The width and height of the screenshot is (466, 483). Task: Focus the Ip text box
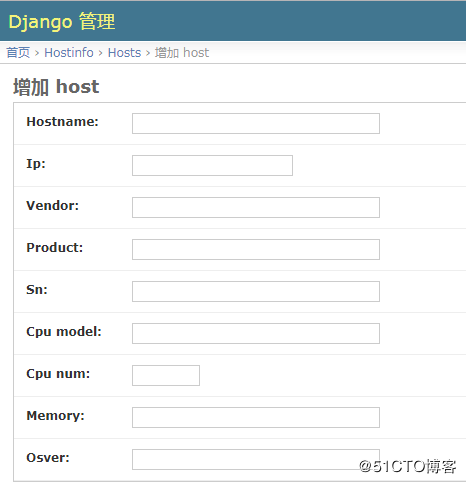tap(212, 165)
